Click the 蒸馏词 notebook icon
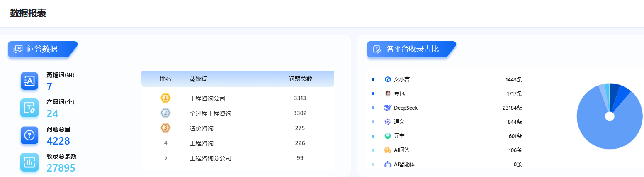 (x=29, y=81)
